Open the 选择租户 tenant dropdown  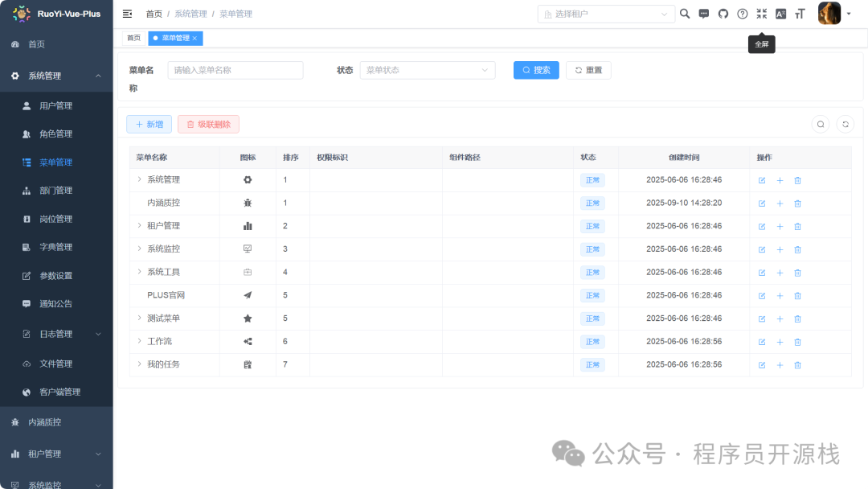click(x=606, y=14)
